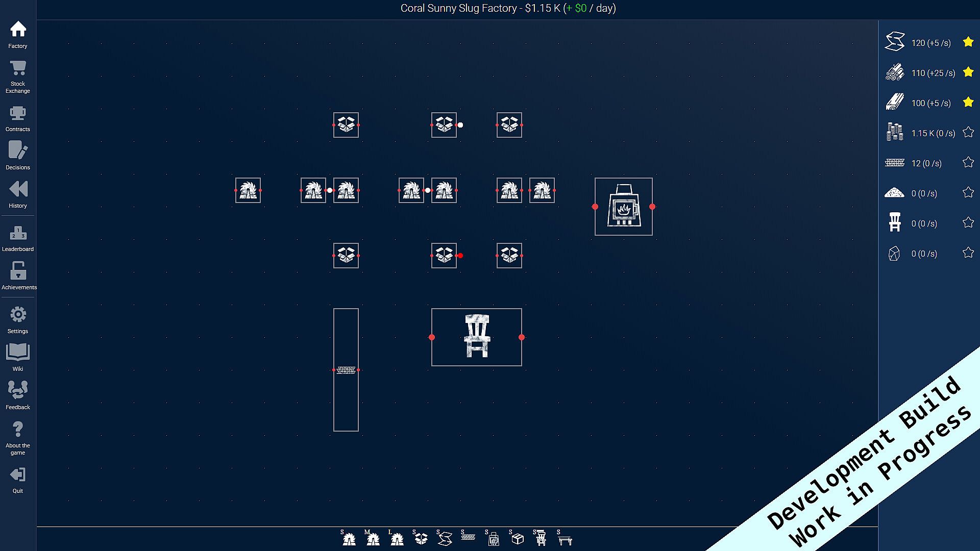Select the large sawmill build tool
This screenshot has width=980, height=551.
pyautogui.click(x=397, y=538)
